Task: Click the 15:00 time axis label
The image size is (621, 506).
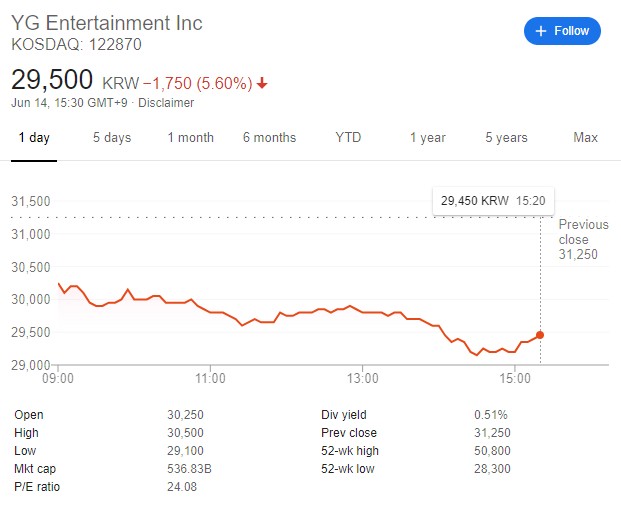Action: (x=515, y=378)
